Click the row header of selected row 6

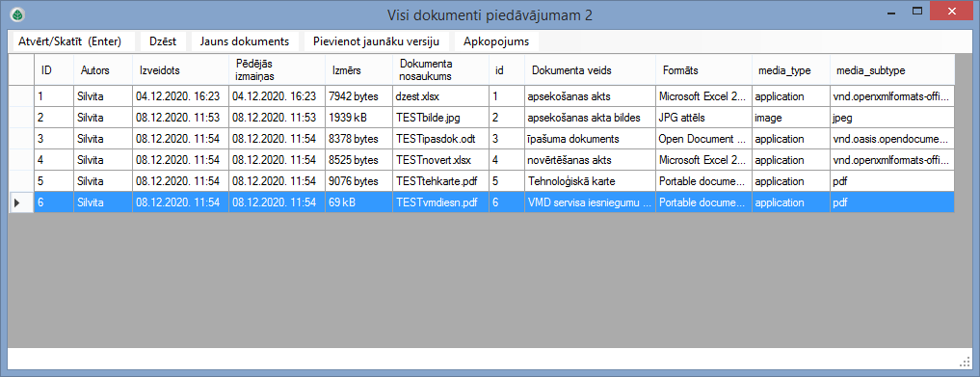(21, 202)
